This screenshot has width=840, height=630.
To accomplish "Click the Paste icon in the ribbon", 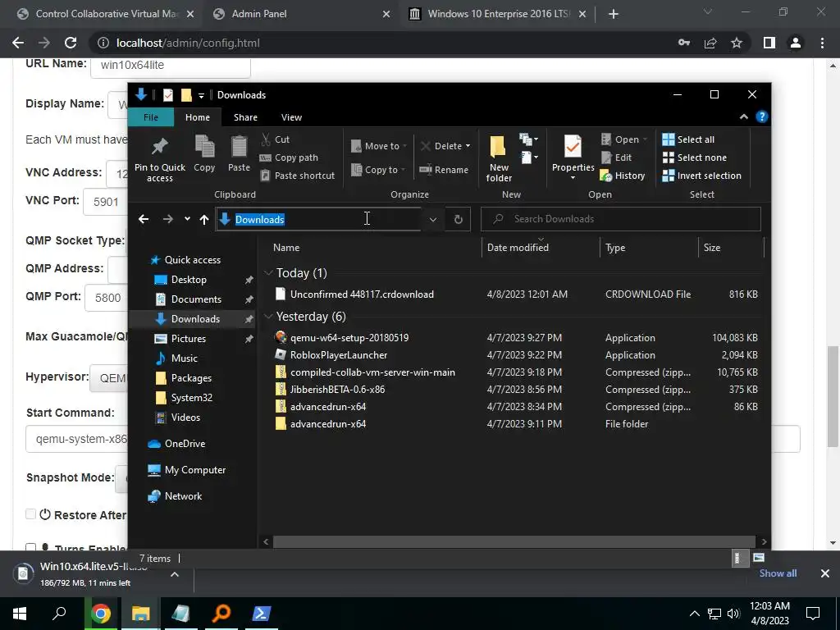I will [x=239, y=153].
